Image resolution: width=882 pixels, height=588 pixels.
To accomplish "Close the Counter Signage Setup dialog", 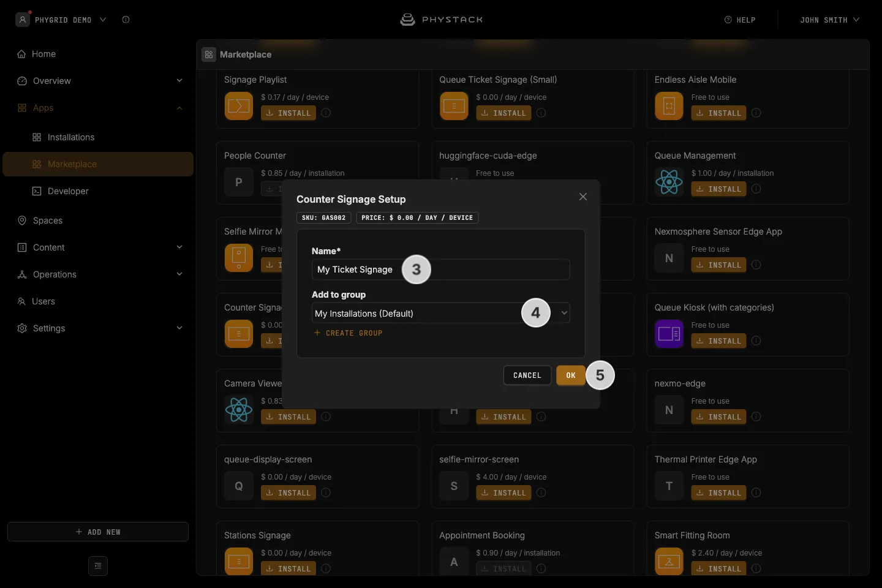I will (583, 197).
